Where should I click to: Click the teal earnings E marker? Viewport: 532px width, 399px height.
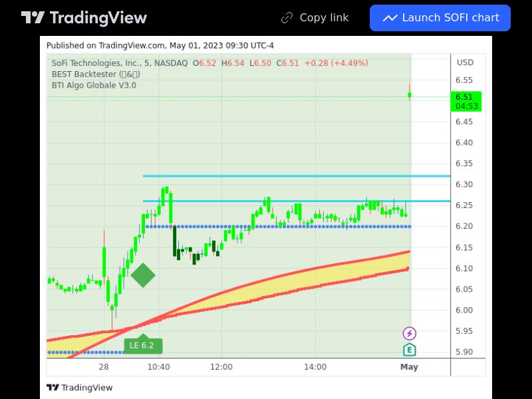410,350
